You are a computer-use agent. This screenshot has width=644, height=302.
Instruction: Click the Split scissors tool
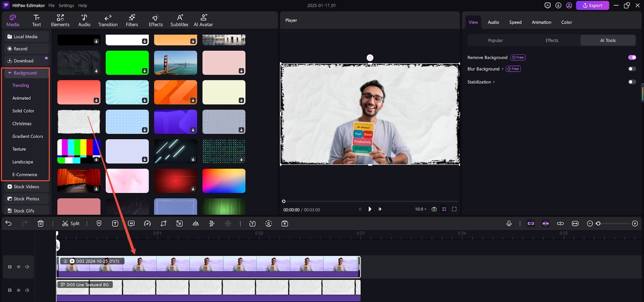point(71,224)
